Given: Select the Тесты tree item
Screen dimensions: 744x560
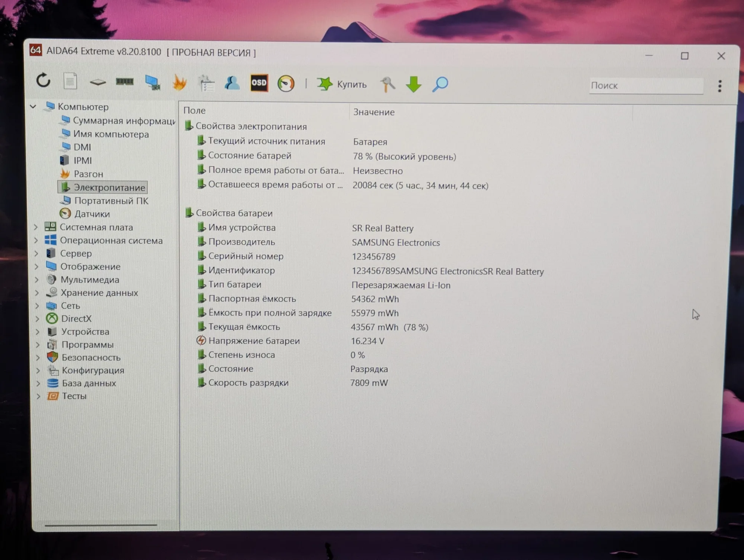Looking at the screenshot, I should [x=67, y=396].
